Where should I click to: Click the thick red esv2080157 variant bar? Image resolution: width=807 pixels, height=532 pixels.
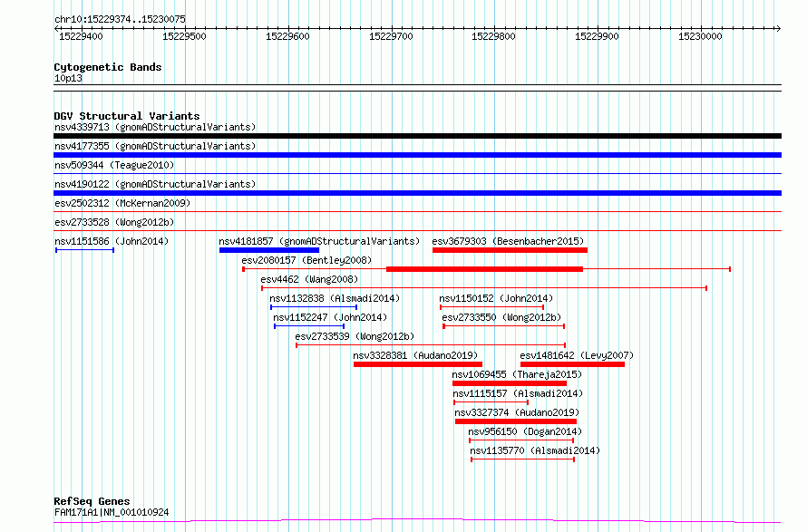pos(484,269)
